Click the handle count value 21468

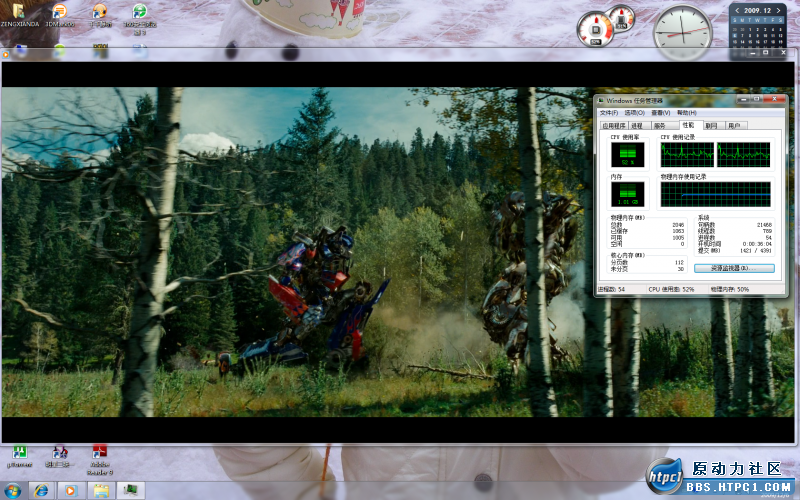(765, 225)
